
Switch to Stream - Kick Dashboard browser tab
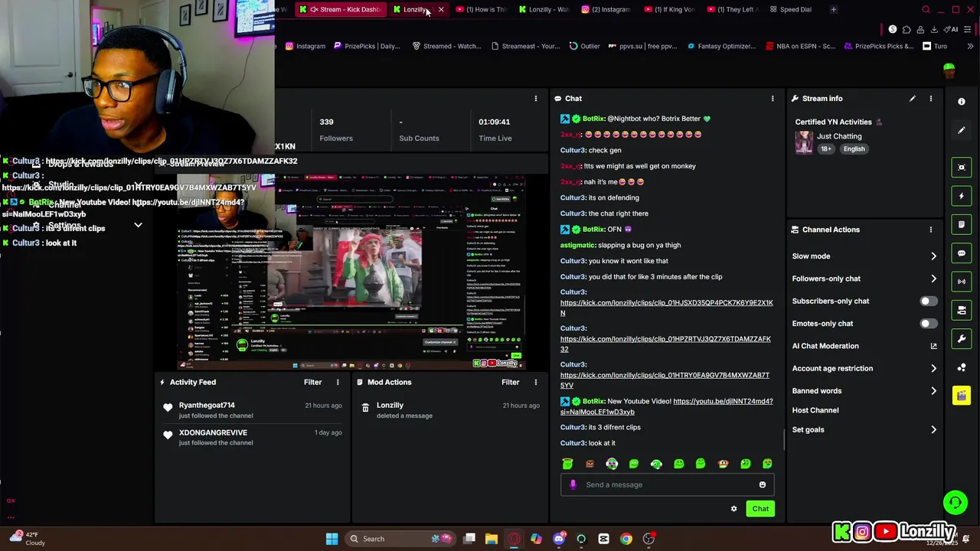click(x=341, y=9)
